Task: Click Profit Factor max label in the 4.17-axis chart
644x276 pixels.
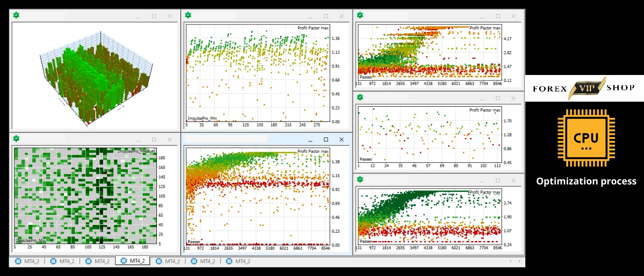Action: [x=485, y=28]
